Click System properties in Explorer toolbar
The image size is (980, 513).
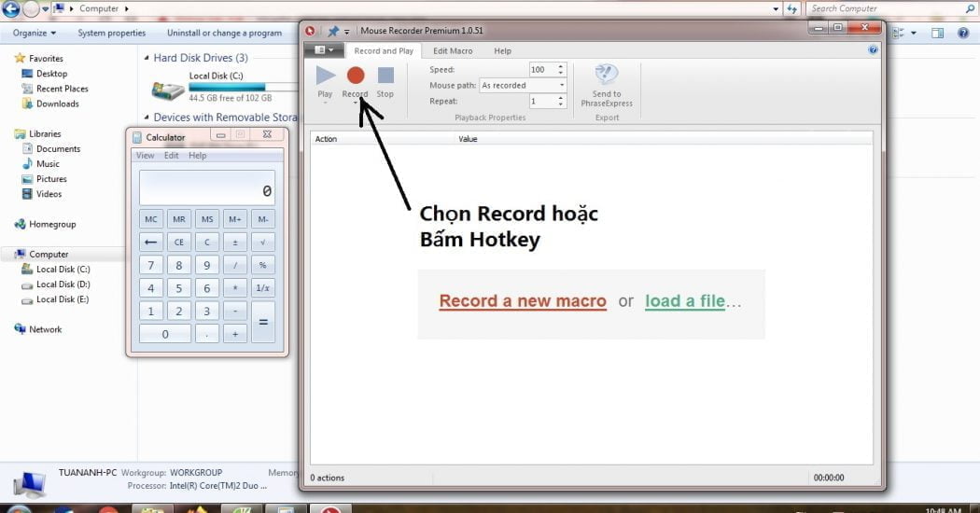click(112, 34)
